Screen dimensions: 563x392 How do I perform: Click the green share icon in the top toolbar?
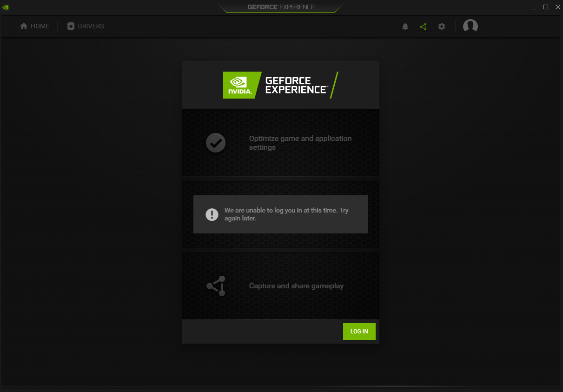423,27
